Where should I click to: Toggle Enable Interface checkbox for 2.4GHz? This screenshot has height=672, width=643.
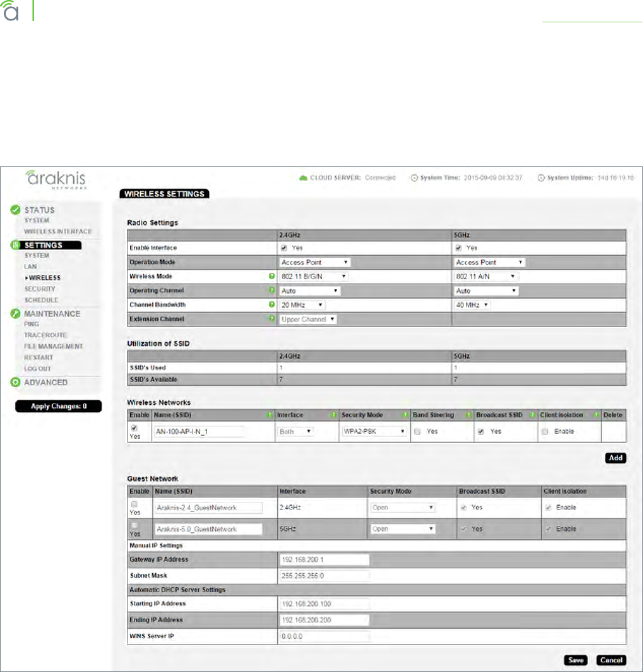pos(284,248)
